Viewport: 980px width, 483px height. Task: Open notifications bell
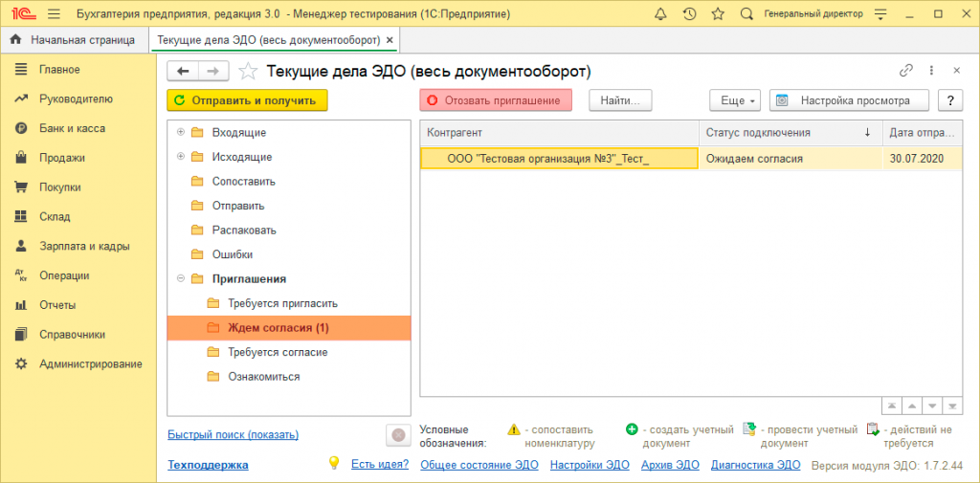[x=660, y=13]
